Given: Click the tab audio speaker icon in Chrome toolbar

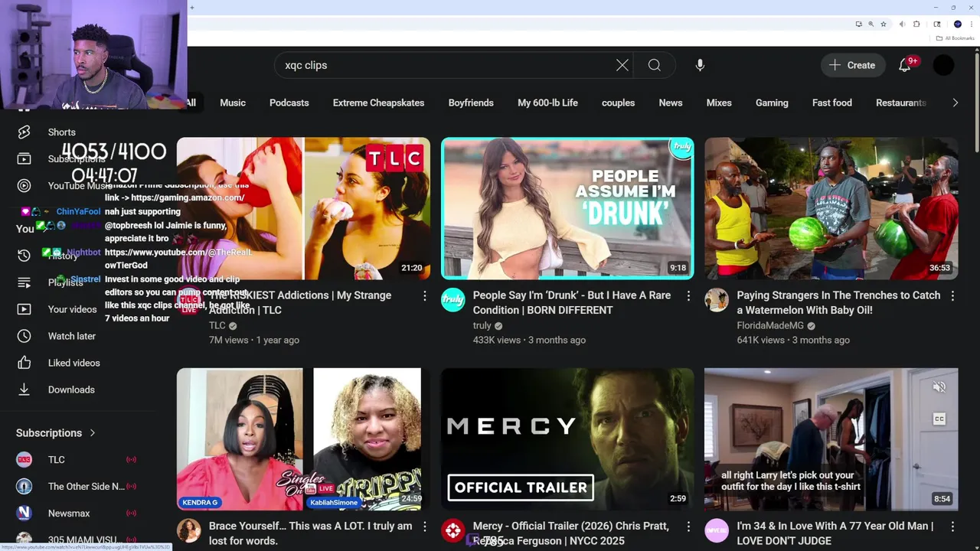Looking at the screenshot, I should (x=903, y=24).
